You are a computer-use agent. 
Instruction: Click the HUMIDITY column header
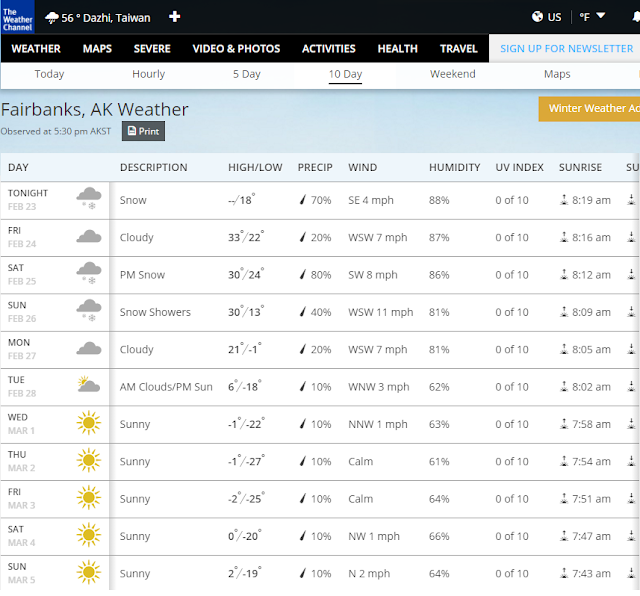coord(454,167)
